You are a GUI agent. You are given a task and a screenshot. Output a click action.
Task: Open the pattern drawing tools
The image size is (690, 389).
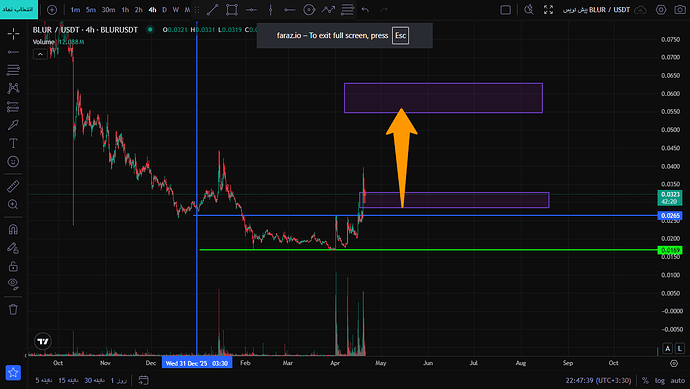pos(13,88)
